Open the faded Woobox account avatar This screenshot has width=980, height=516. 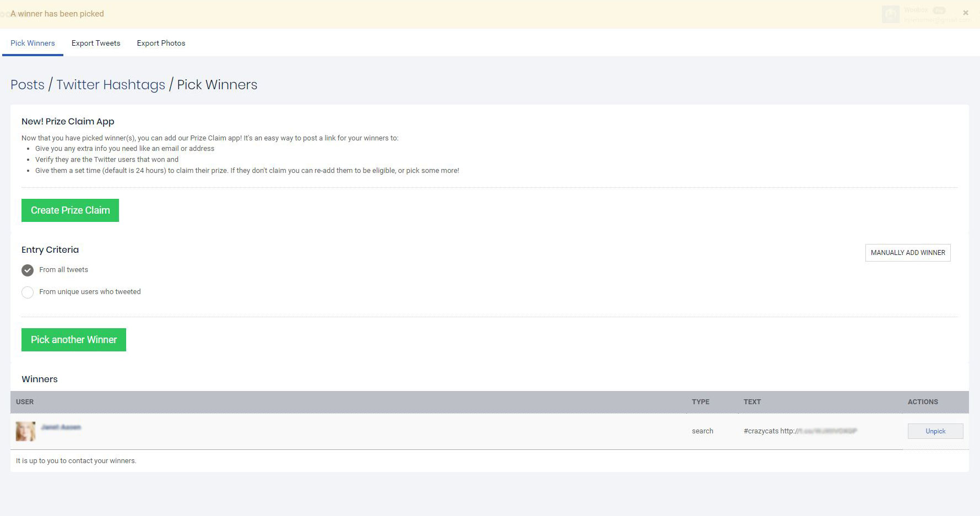click(x=890, y=14)
